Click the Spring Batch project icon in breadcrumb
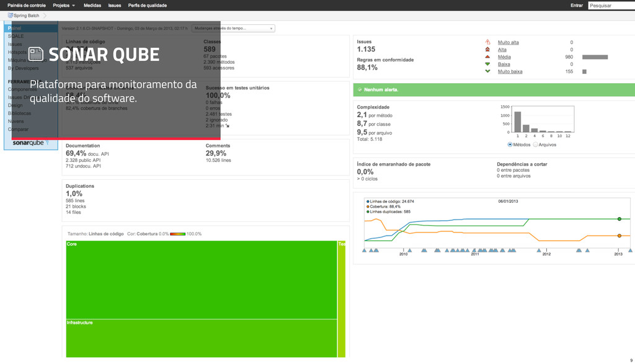 click(x=10, y=16)
